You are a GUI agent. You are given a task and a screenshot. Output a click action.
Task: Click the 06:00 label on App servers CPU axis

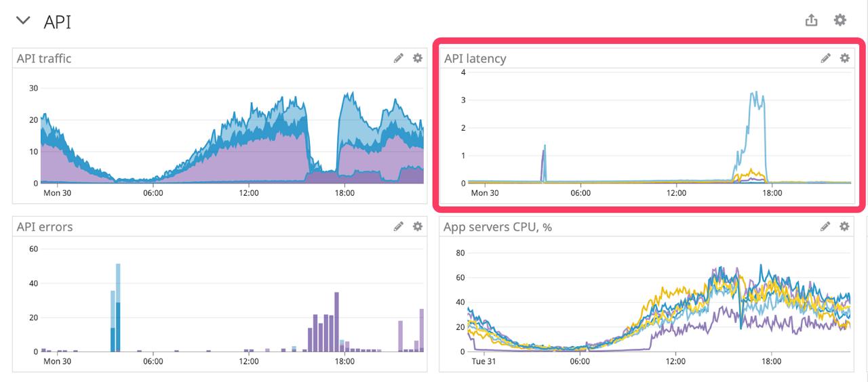(x=580, y=361)
